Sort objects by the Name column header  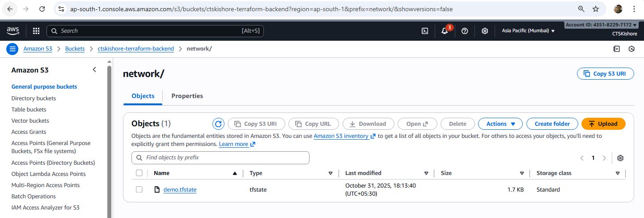point(161,173)
